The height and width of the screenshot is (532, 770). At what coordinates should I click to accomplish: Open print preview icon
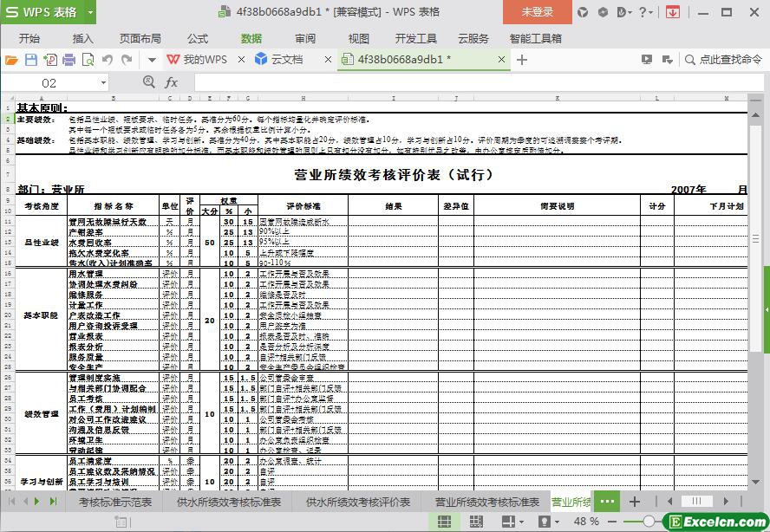coord(88,60)
